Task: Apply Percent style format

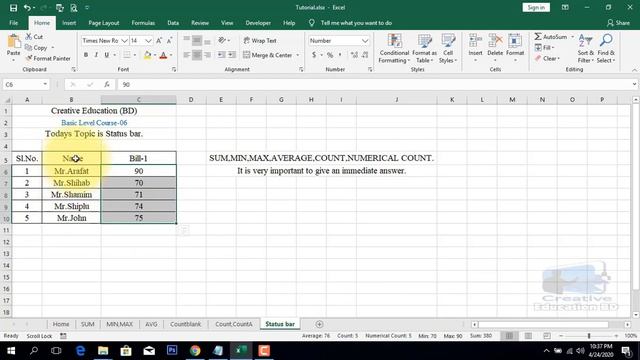Action: 330,55
